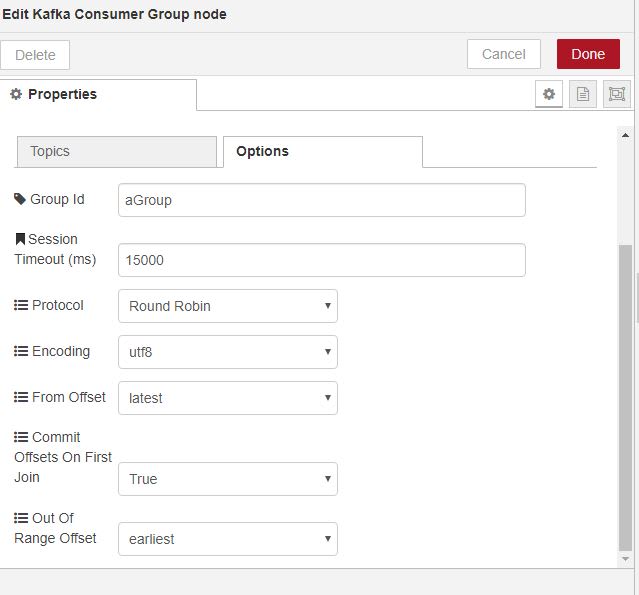Open the From Offset latest dropdown
The height and width of the screenshot is (595, 639).
[228, 398]
